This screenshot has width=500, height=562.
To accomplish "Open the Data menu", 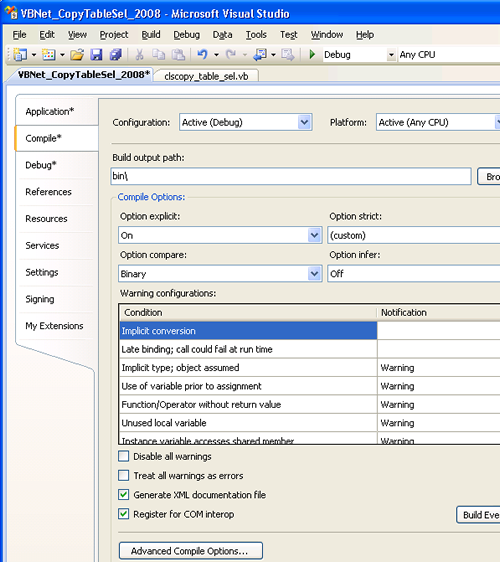I will 222,34.
